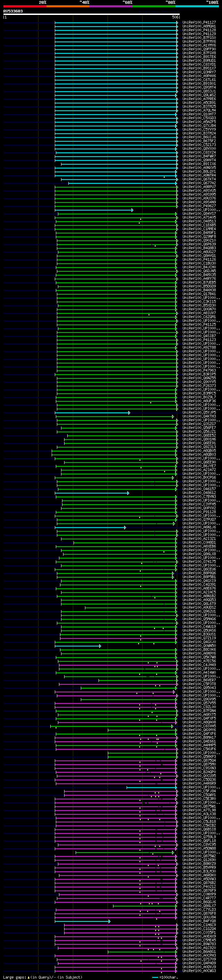Image resolution: width=222 pixels, height=980 pixels.
Task: Select the UniRef100_B6A8G1 hit label
Action: coord(199,952)
